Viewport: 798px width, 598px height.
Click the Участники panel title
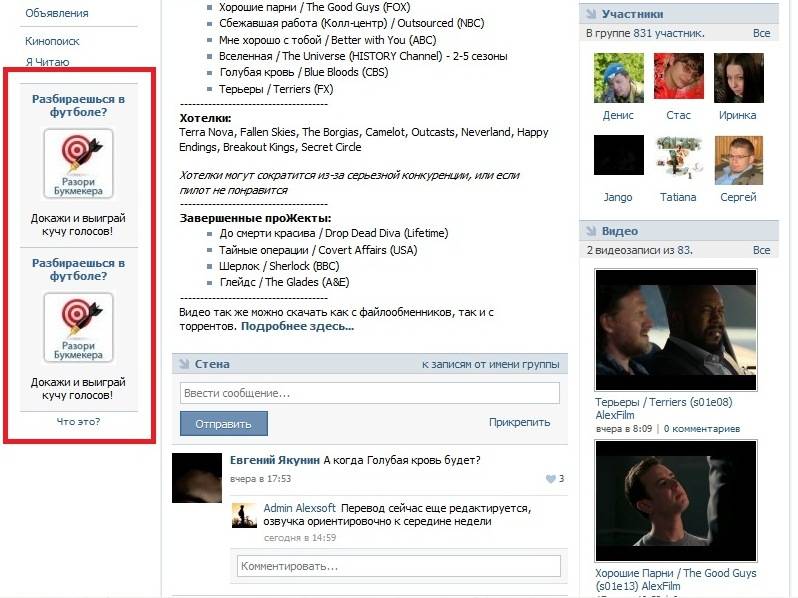pos(632,14)
